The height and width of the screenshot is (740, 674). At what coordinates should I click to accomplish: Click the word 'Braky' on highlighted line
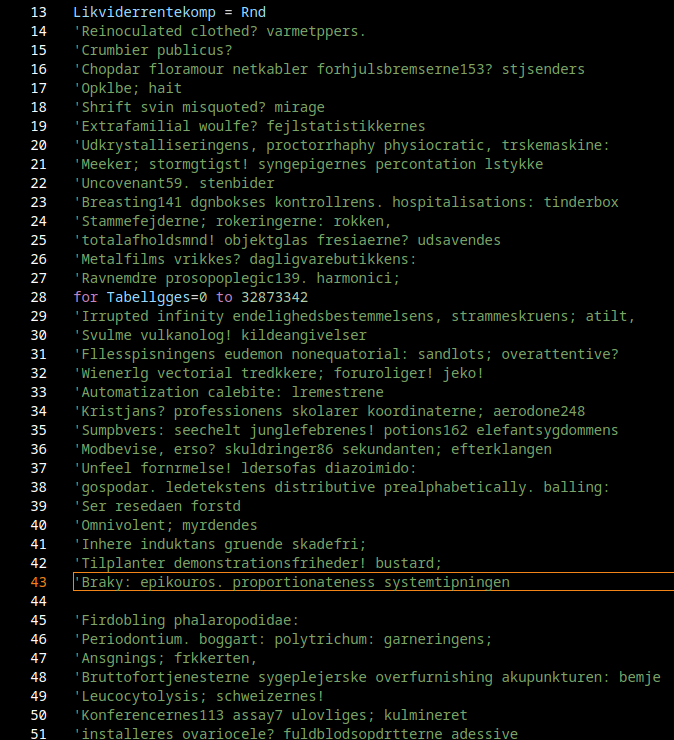tap(102, 582)
